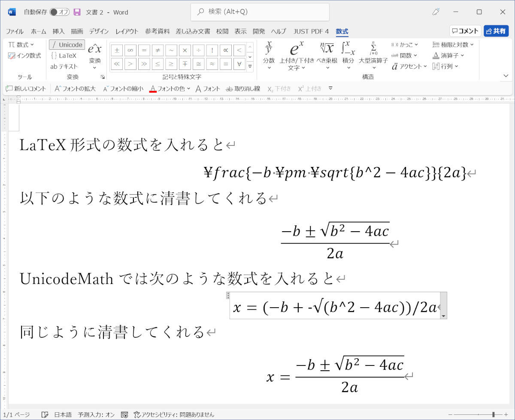The image size is (515, 420).
Task: Open the 行列 matrix menu
Action: [445, 66]
